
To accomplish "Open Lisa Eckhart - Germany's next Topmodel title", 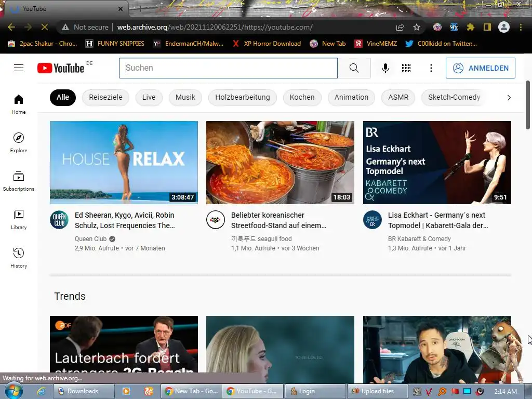I will 438,220.
